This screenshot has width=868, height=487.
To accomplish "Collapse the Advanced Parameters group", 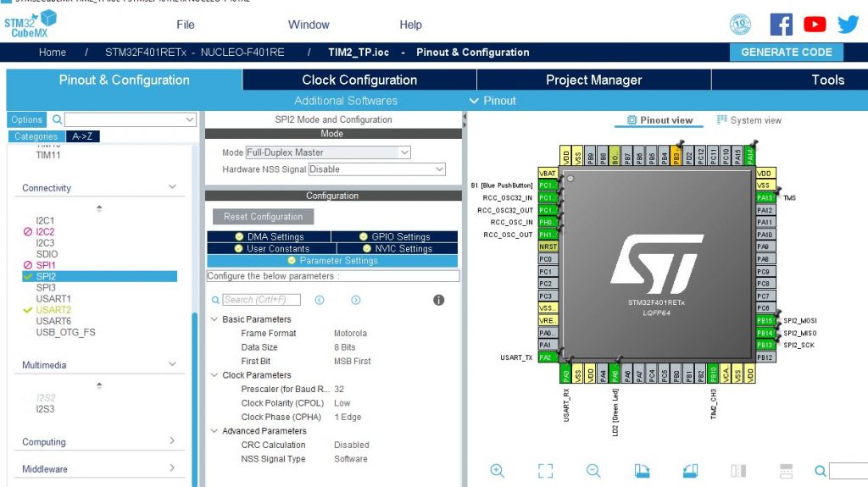I will 214,431.
